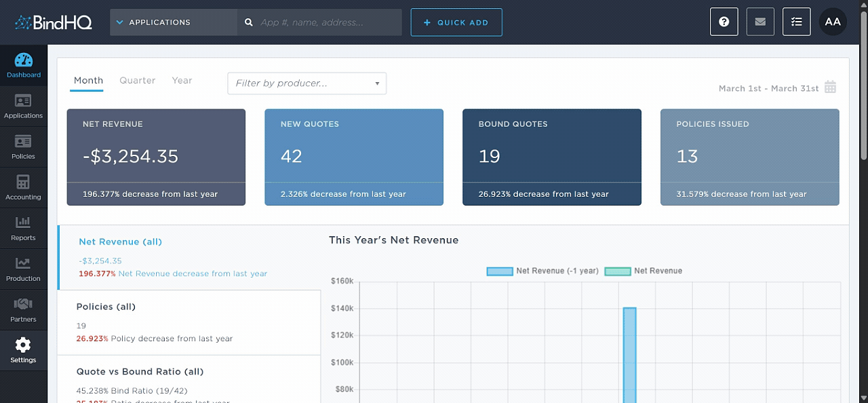This screenshot has height=403, width=868.
Task: Click "Net Revenue decrease from last year" text
Action: (x=193, y=273)
